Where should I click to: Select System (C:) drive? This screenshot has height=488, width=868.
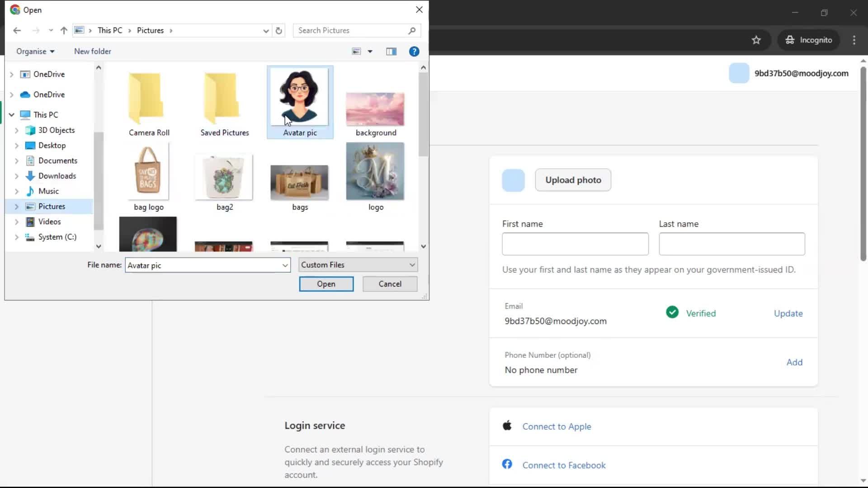pos(51,237)
